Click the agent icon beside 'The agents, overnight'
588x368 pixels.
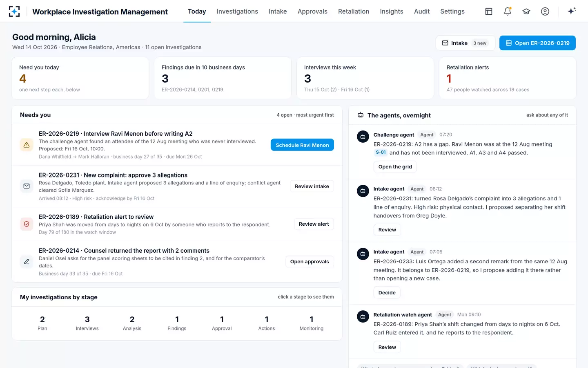pyautogui.click(x=361, y=115)
